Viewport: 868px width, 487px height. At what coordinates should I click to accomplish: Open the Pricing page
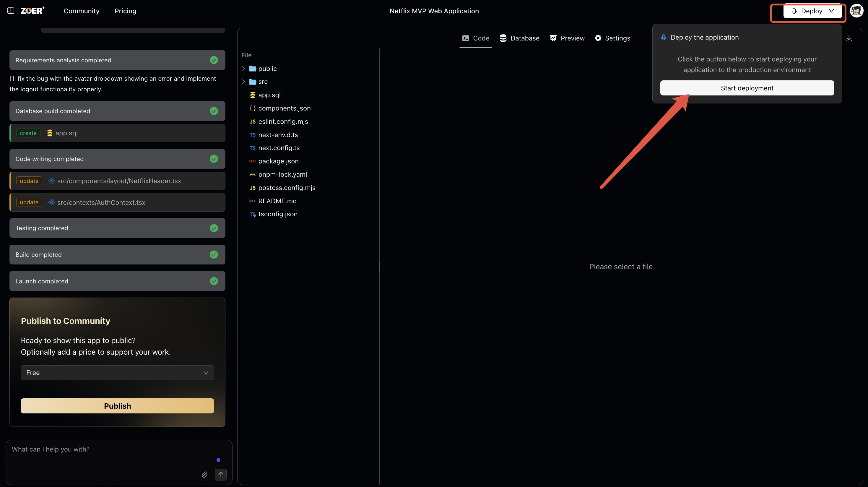(x=125, y=11)
